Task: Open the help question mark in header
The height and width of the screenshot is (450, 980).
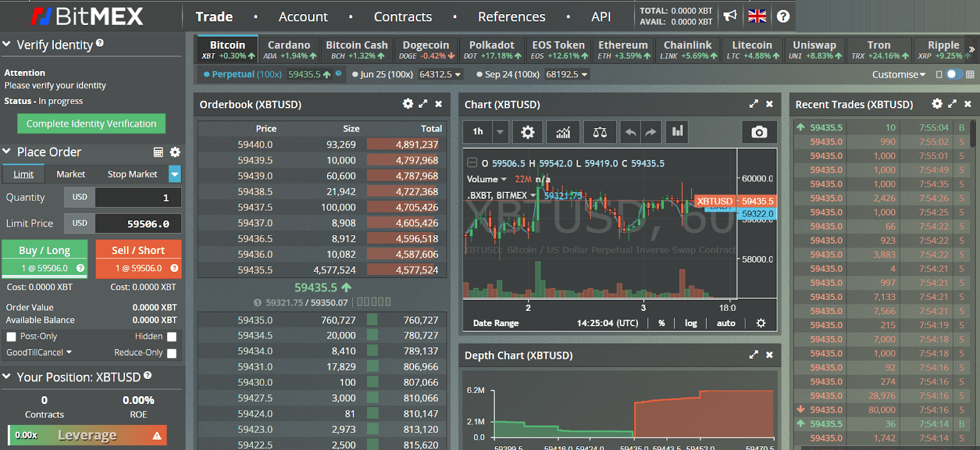Action: [x=783, y=17]
